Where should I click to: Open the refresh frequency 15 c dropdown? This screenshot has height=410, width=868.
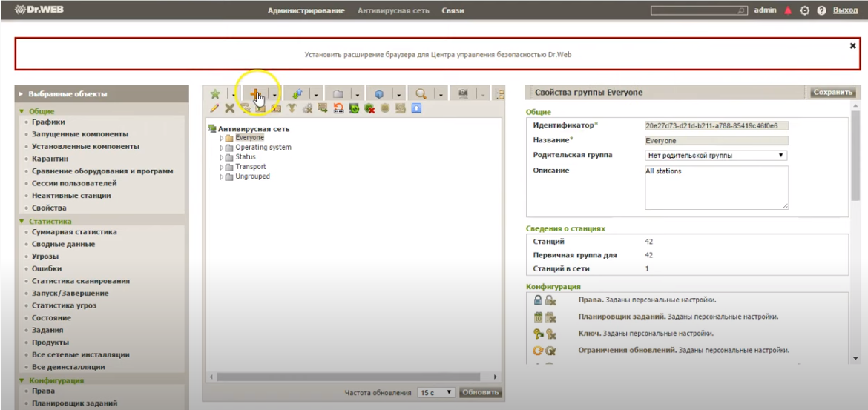point(436,392)
